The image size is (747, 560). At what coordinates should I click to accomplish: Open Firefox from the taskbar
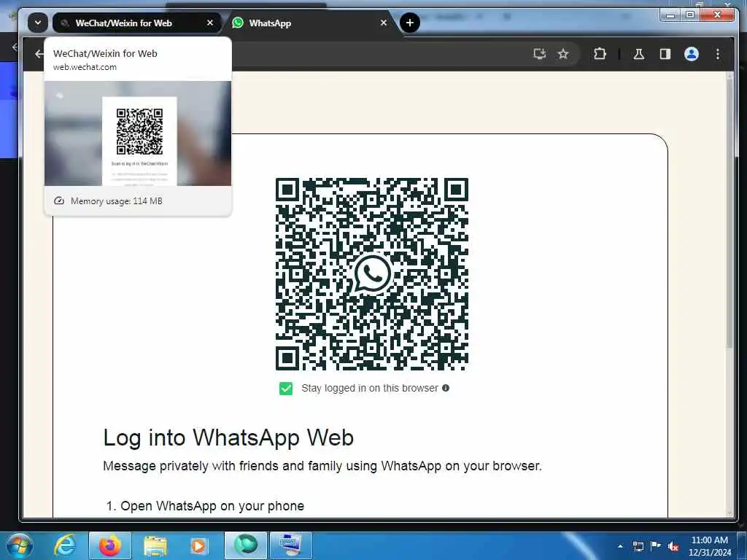(x=109, y=545)
